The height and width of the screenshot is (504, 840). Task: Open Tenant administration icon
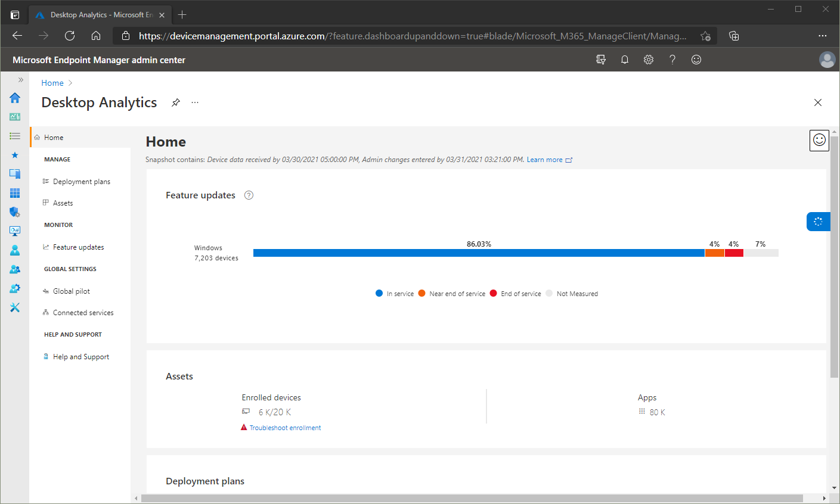pos(15,288)
